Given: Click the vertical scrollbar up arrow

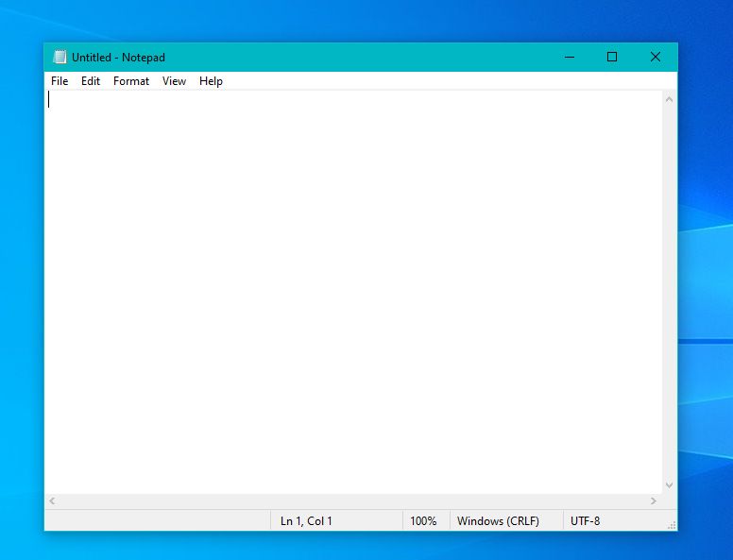Looking at the screenshot, I should (x=669, y=99).
